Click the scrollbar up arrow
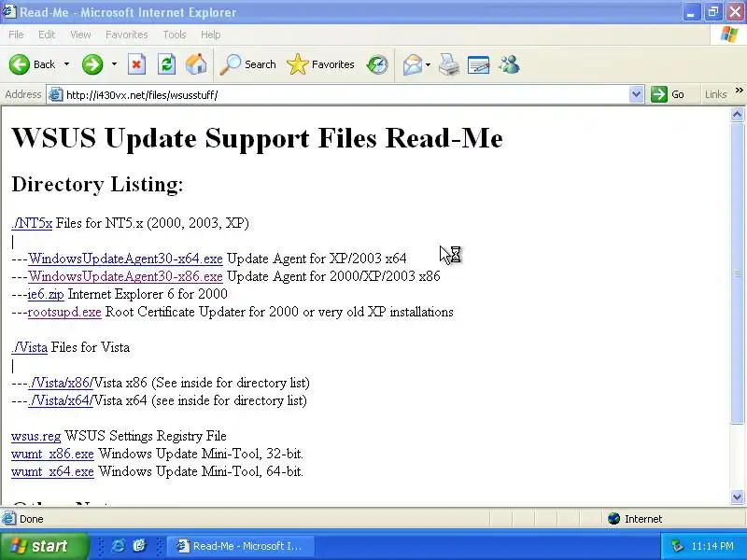 (x=737, y=114)
